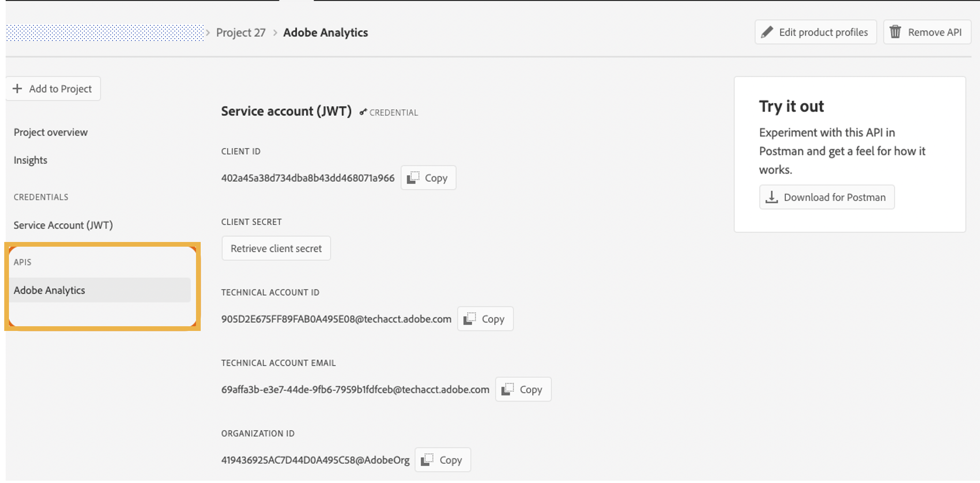Viewport: 980px width, 483px height.
Task: Click the copy icon beside the Technical Account Email
Action: pyautogui.click(x=508, y=389)
